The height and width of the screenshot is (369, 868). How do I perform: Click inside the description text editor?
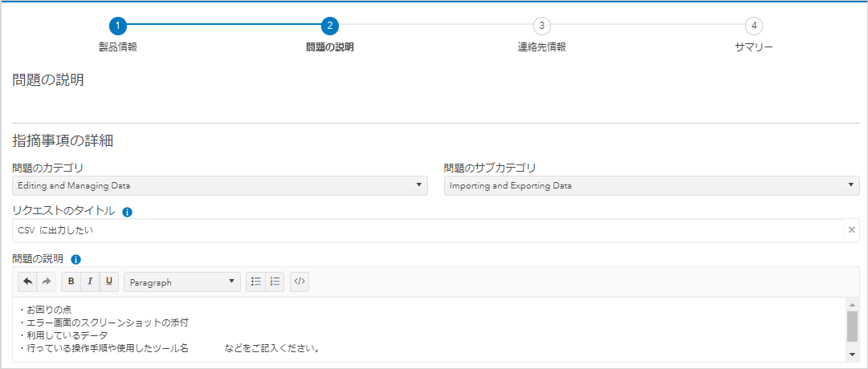(429, 330)
